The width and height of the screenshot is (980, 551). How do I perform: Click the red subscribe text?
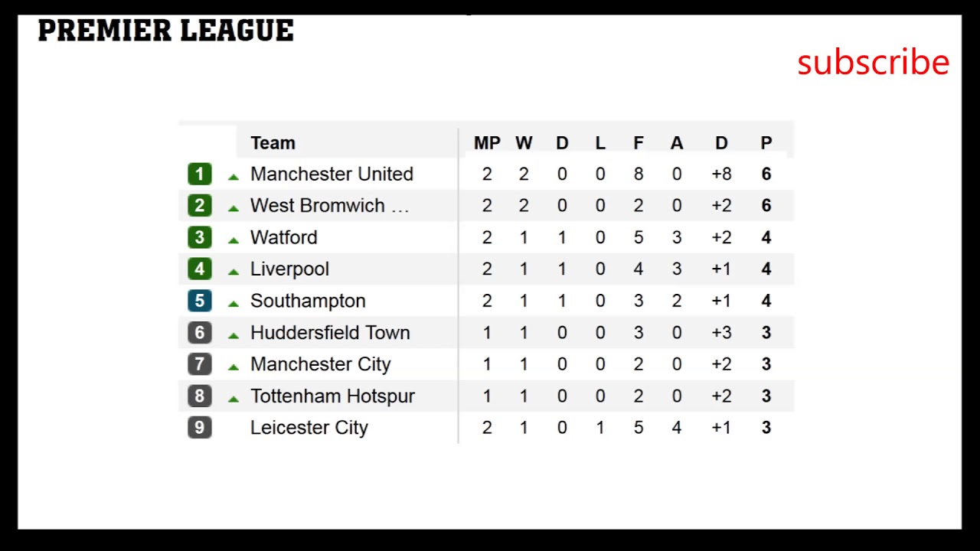click(873, 62)
